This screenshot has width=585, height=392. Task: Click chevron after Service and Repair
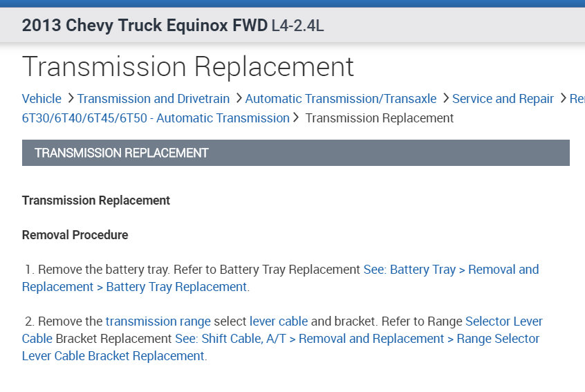(x=563, y=99)
